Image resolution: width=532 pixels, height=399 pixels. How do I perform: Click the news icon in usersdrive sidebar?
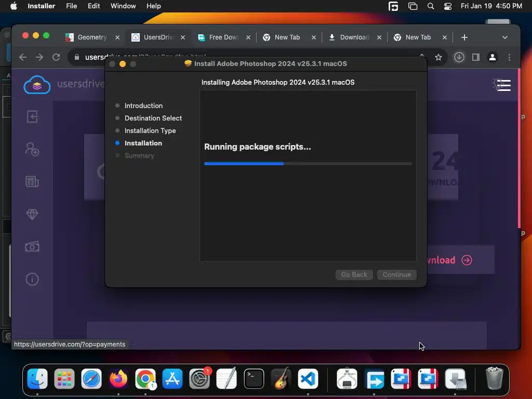pyautogui.click(x=32, y=181)
